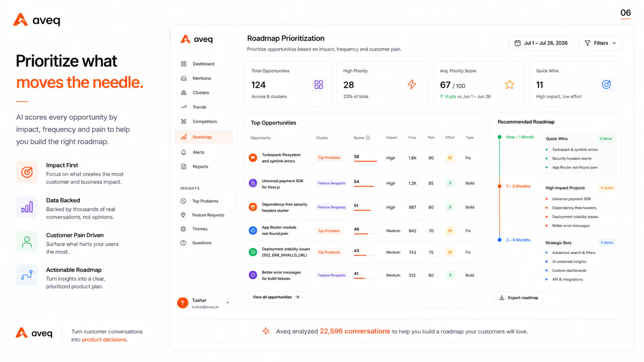Screen dimensions: 644x362
Task: Click Top Problems insight icon
Action: [183, 201]
